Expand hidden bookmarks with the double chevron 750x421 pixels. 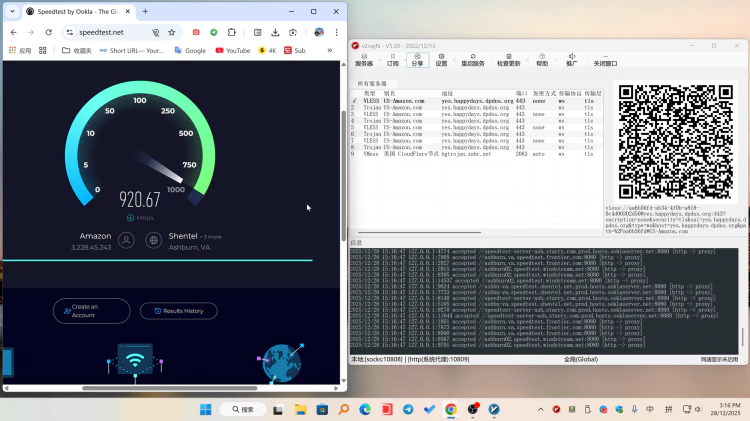tap(330, 50)
